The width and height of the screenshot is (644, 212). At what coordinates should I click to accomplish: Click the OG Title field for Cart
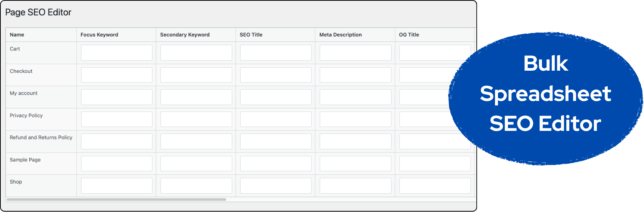pos(435,53)
